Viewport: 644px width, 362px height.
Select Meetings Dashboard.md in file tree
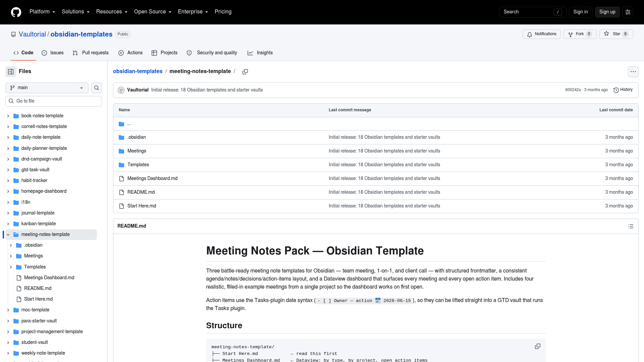pos(49,278)
